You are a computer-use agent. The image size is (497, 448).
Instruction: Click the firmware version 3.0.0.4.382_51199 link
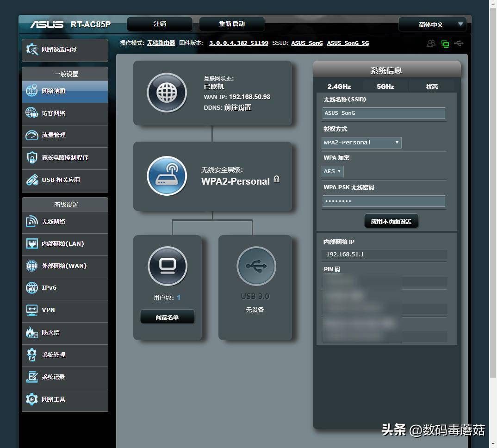point(239,43)
